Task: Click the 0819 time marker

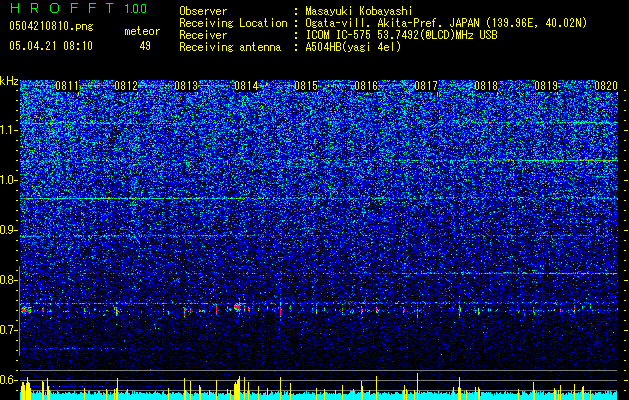Action: click(x=546, y=86)
